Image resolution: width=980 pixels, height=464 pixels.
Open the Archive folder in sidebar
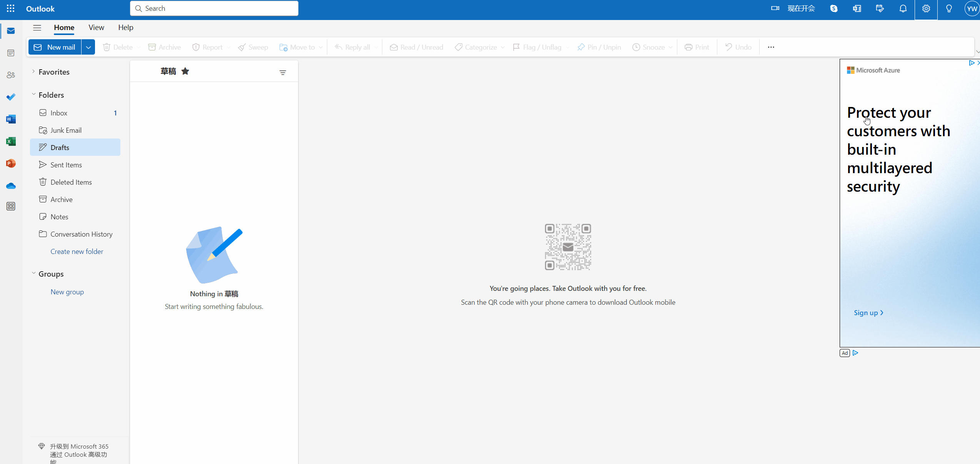tap(75, 199)
